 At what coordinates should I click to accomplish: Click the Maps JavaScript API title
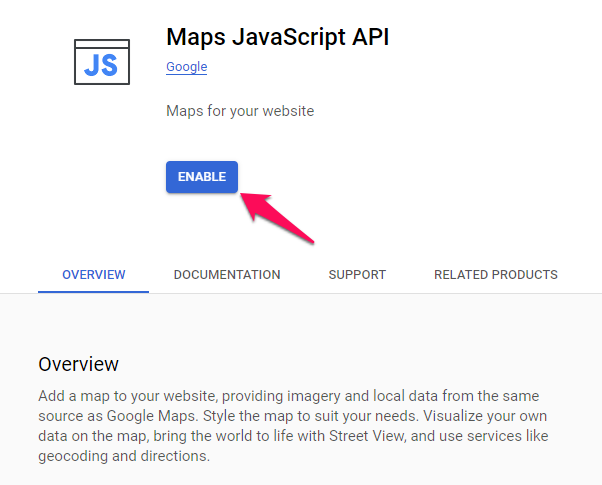pyautogui.click(x=278, y=37)
